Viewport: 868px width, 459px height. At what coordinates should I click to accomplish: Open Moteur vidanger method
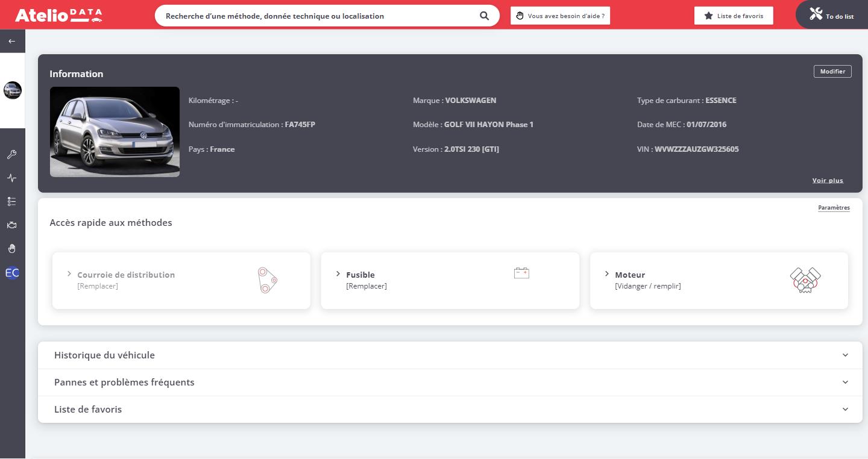(x=719, y=281)
